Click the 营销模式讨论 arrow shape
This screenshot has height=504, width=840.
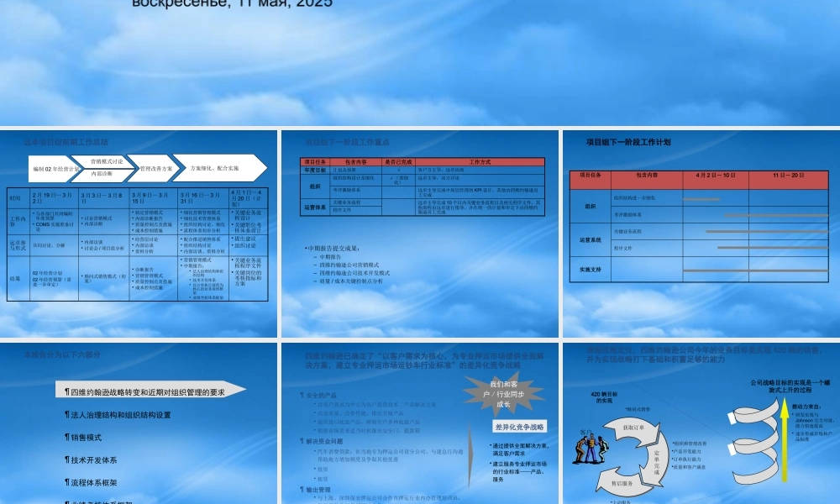[x=106, y=161]
